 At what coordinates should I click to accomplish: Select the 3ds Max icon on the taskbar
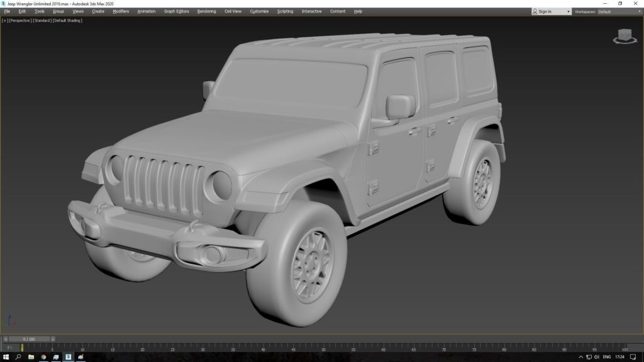pos(67,357)
